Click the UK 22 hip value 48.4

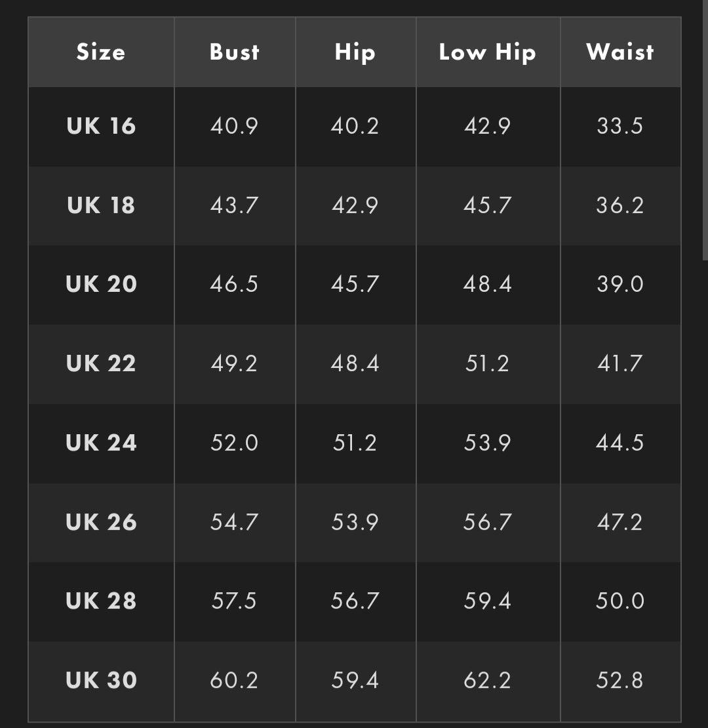pos(355,363)
